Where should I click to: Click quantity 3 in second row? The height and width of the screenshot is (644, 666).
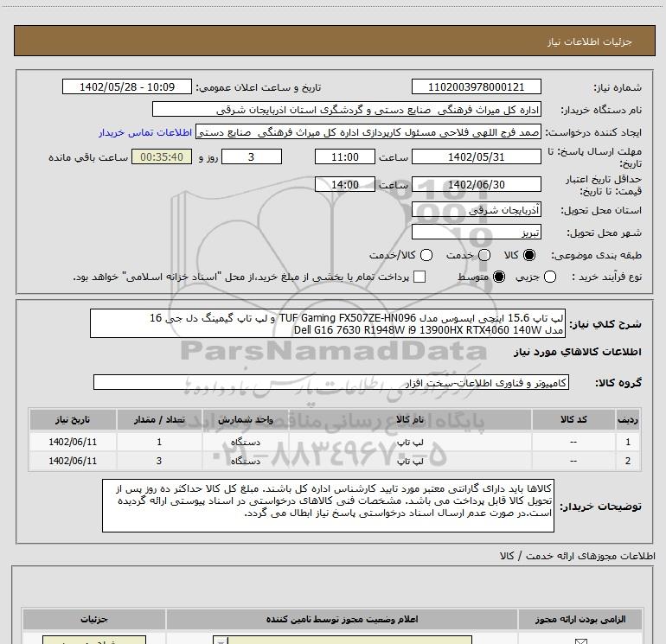point(159,461)
